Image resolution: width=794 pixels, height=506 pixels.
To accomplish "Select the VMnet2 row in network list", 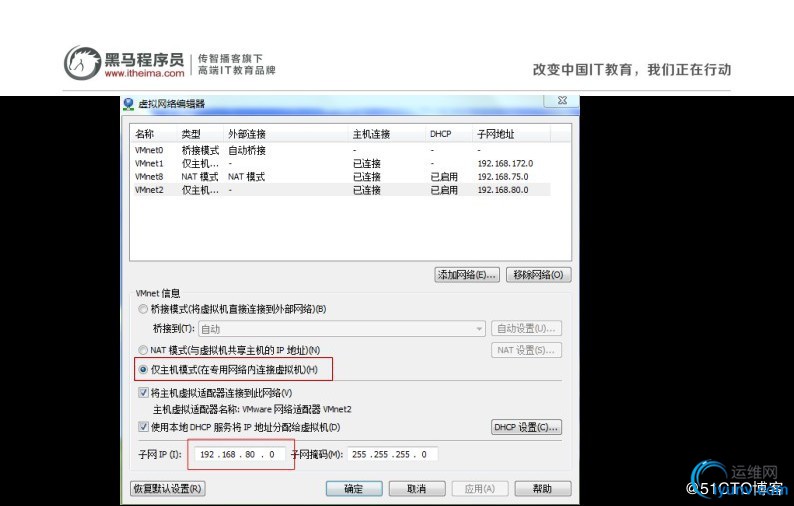I will [x=341, y=189].
